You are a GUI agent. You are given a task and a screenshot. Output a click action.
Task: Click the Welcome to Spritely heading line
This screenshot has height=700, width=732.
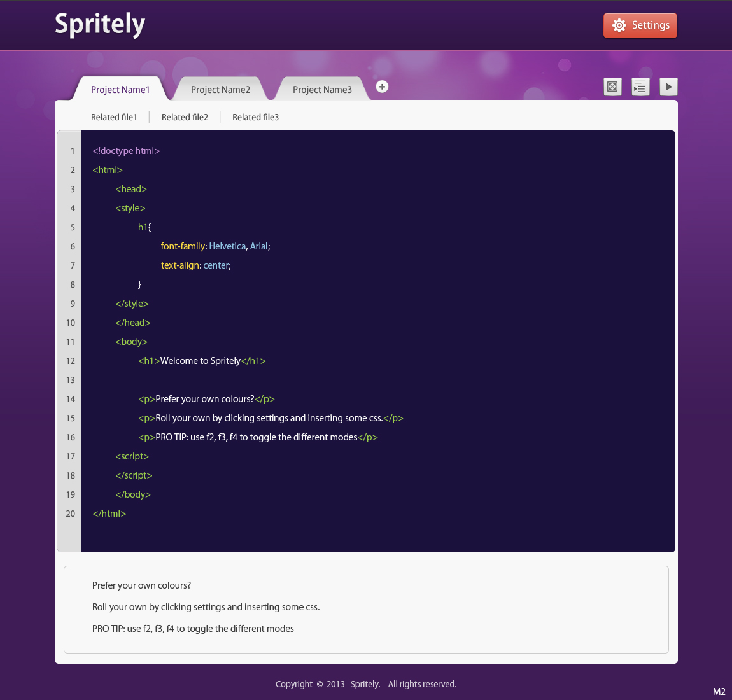[202, 361]
